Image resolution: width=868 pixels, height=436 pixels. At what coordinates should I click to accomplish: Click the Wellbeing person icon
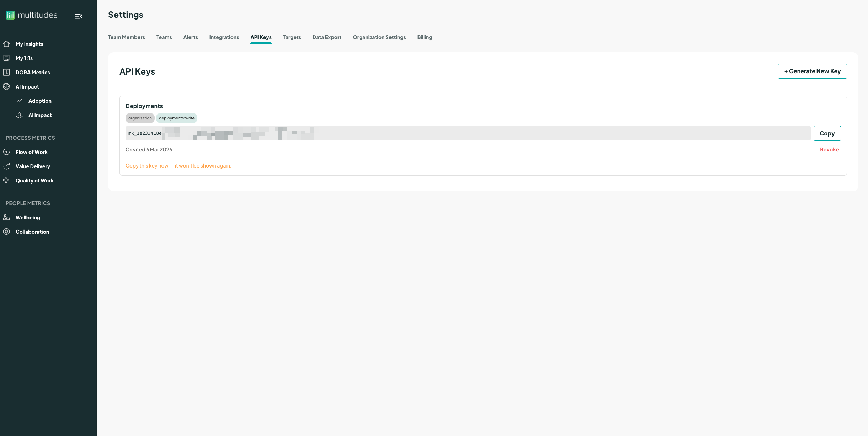[x=6, y=217]
